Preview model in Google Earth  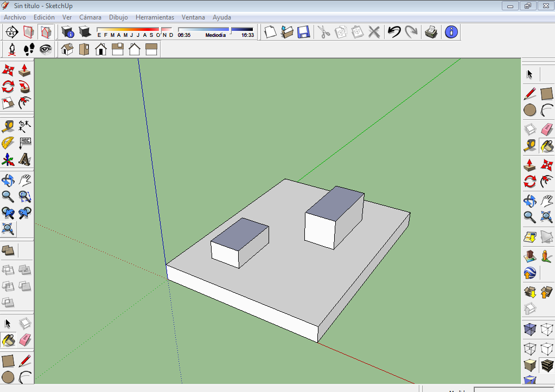[x=530, y=273]
